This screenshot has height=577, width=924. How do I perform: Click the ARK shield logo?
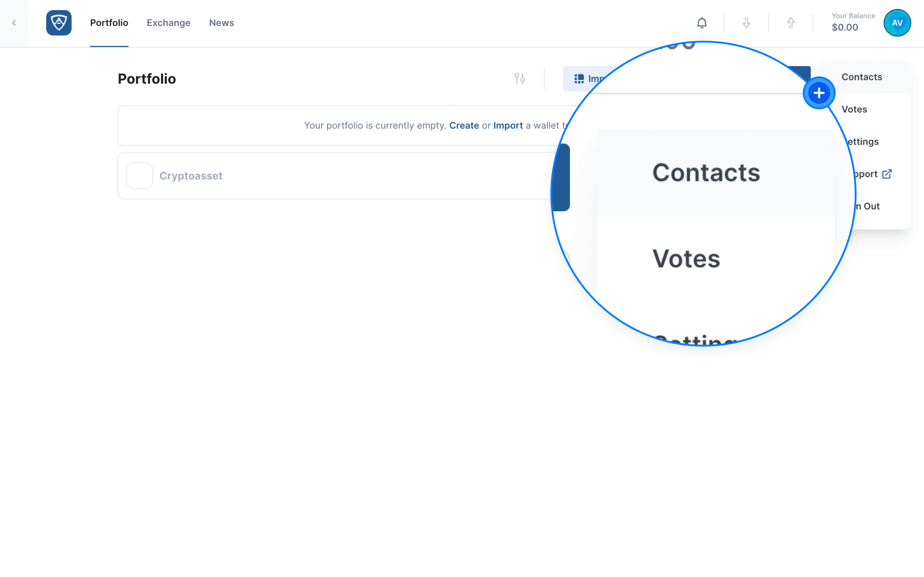point(59,23)
